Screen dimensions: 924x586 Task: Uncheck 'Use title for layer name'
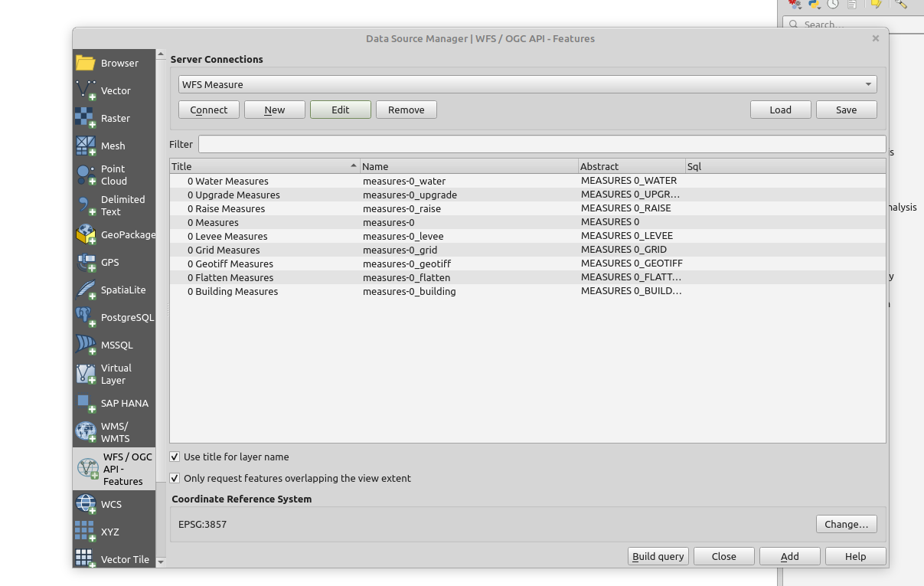pos(175,457)
